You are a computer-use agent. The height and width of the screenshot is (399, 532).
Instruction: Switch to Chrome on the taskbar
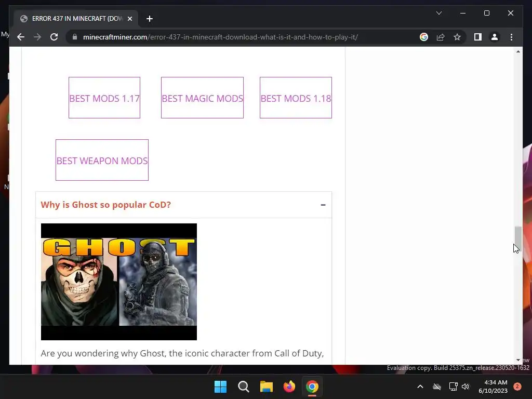point(312,387)
